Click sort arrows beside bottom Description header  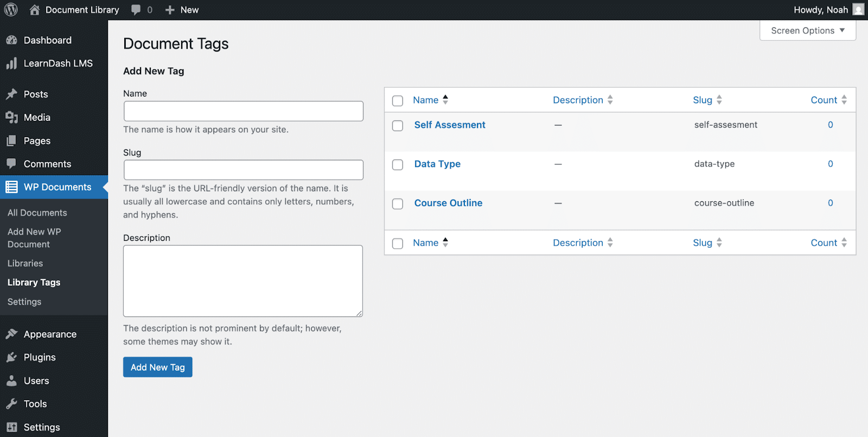[x=610, y=242]
